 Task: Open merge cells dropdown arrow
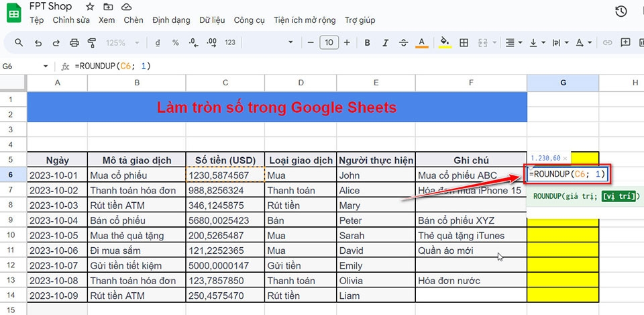tap(494, 42)
